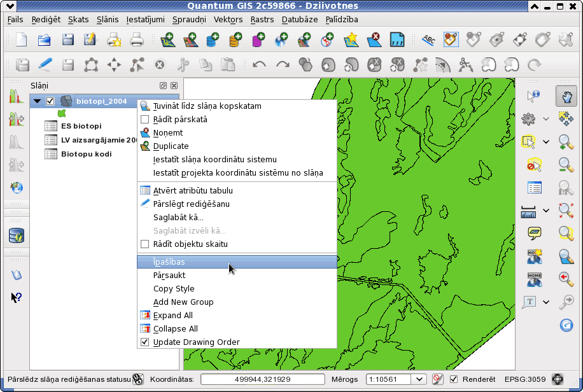The image size is (583, 392).
Task: Click Pārslēgt rediģēšanu menu entry
Action: click(237, 204)
